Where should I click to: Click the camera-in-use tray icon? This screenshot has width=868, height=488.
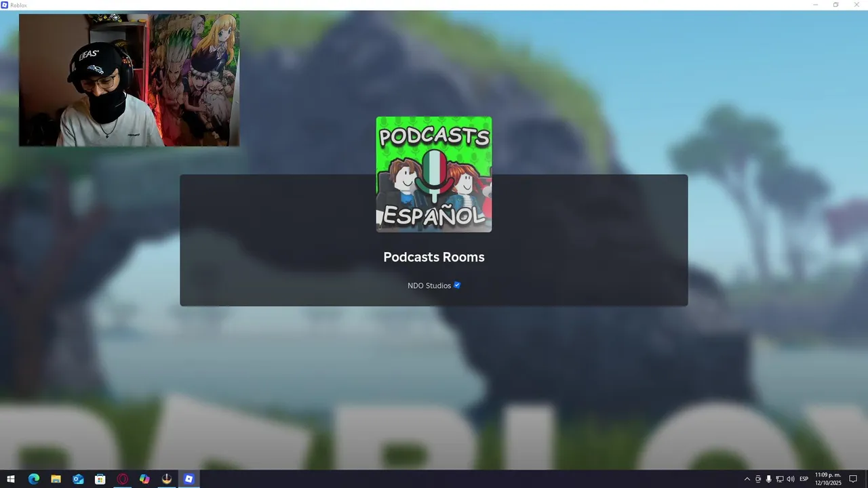(x=758, y=479)
